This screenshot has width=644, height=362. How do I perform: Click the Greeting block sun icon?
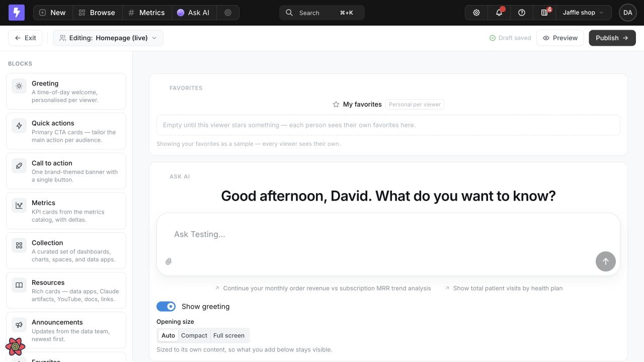[19, 86]
